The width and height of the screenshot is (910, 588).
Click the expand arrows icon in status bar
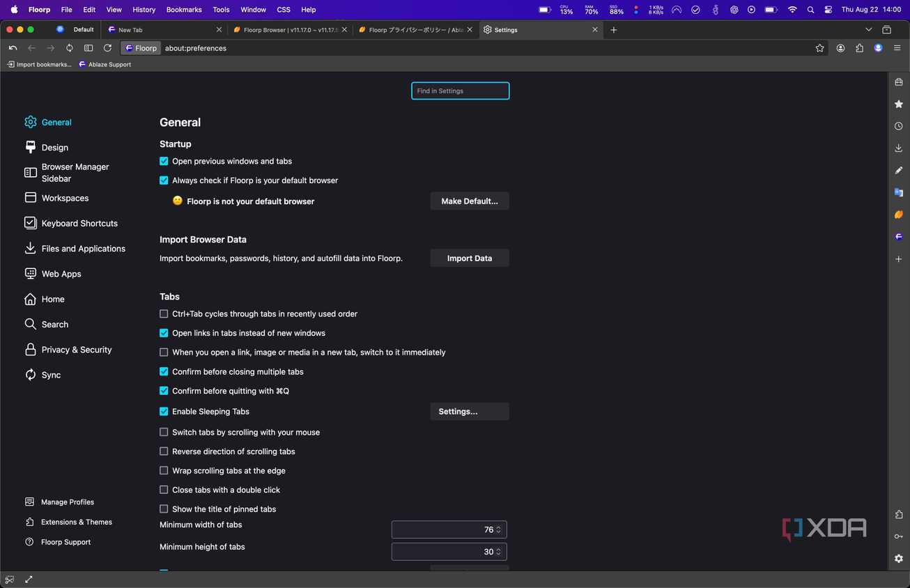29,579
